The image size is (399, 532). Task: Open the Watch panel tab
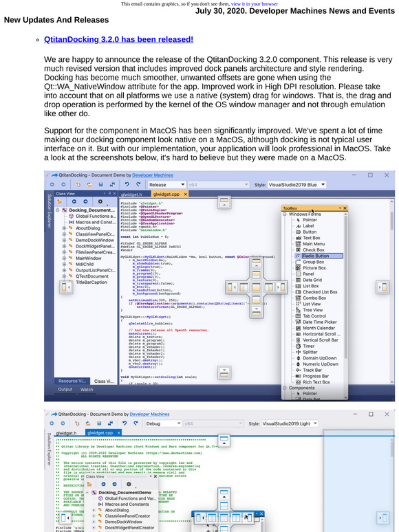[87, 390]
